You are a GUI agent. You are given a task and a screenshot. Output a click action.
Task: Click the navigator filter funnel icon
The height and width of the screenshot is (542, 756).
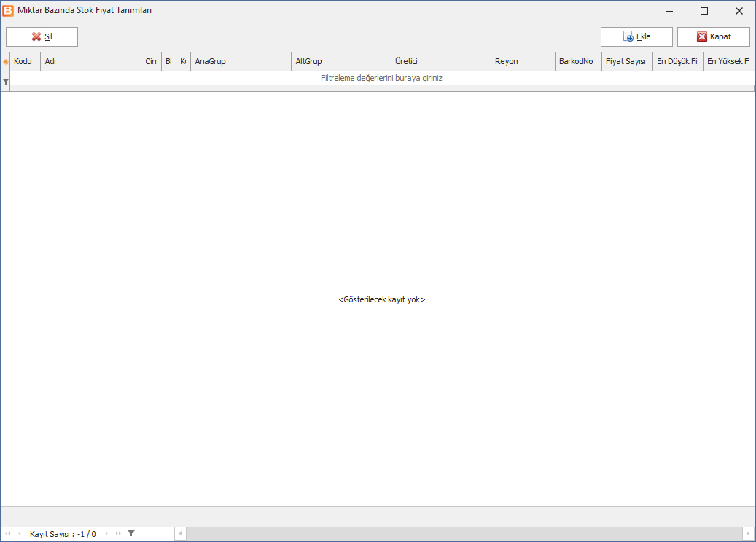coord(131,533)
